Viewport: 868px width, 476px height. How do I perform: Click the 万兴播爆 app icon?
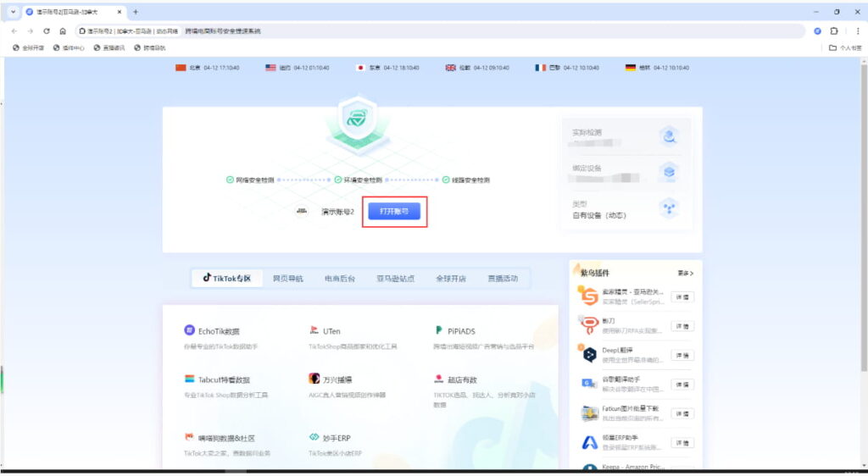(314, 379)
